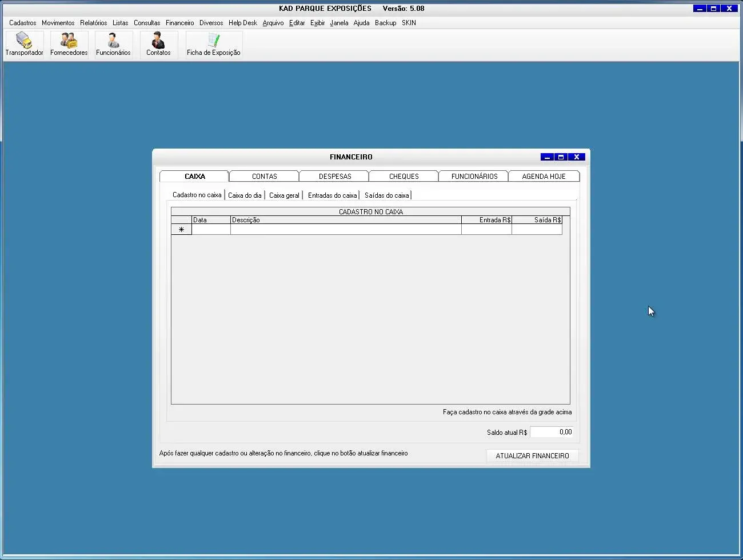Click the Saída R$ column header
Image resolution: width=743 pixels, height=560 pixels.
pos(537,219)
